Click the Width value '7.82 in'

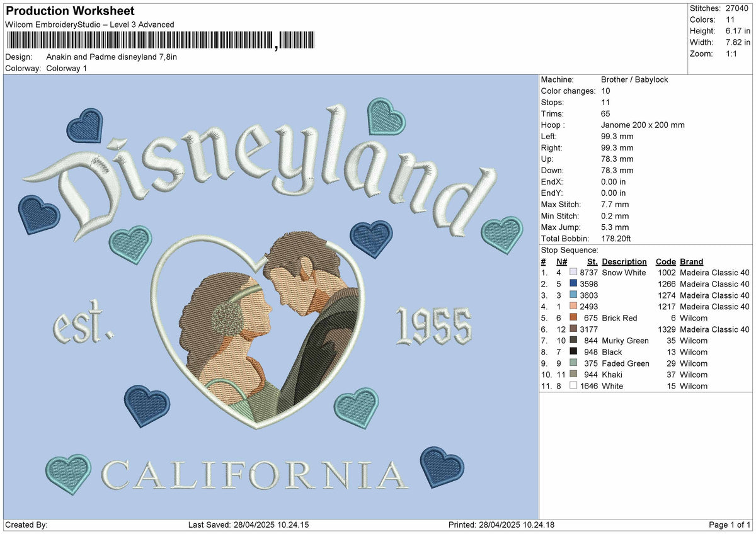[x=737, y=42]
